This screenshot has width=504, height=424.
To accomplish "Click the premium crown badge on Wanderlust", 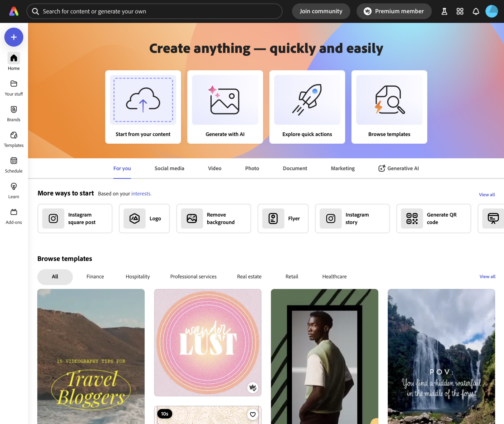I will (x=253, y=388).
